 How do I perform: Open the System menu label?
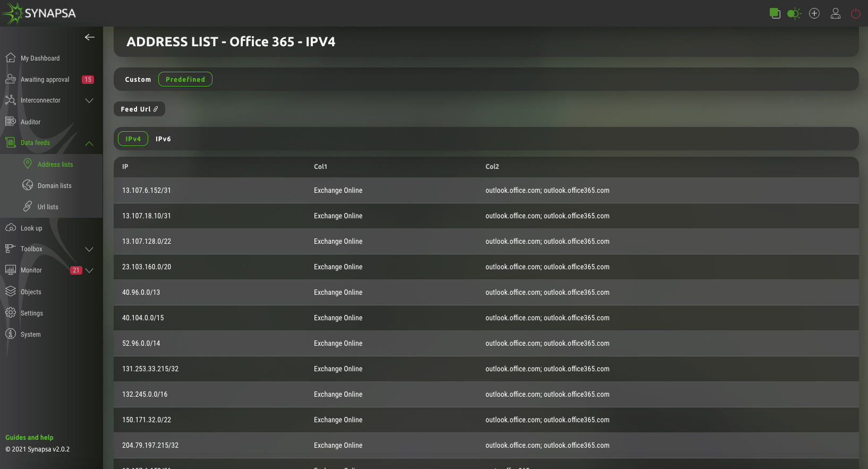pos(31,335)
